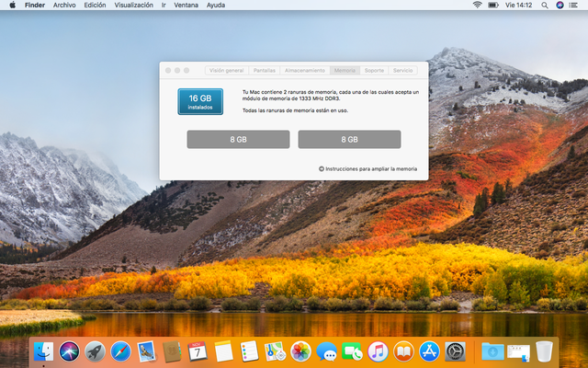Open the Finder menu
This screenshot has width=588, height=368.
pyautogui.click(x=35, y=5)
